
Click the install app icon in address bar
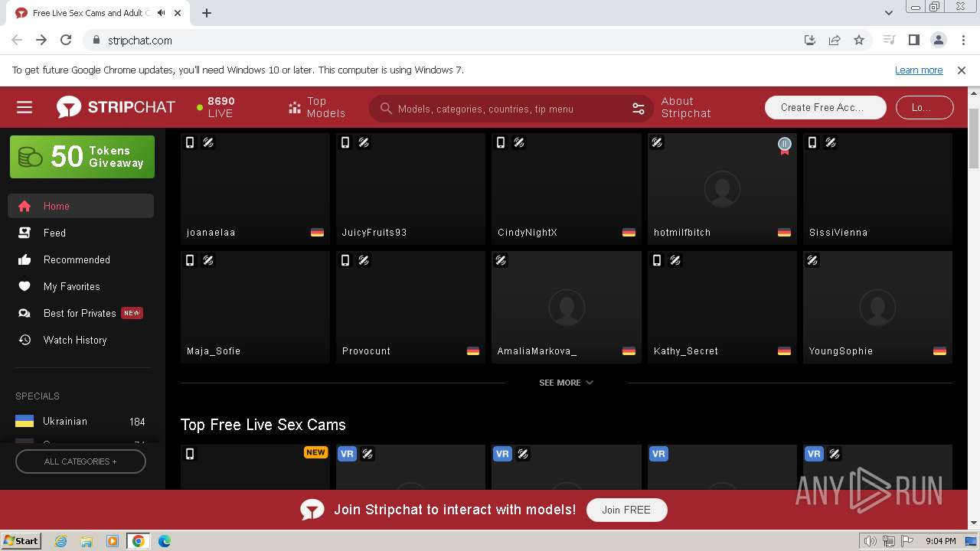pos(810,40)
